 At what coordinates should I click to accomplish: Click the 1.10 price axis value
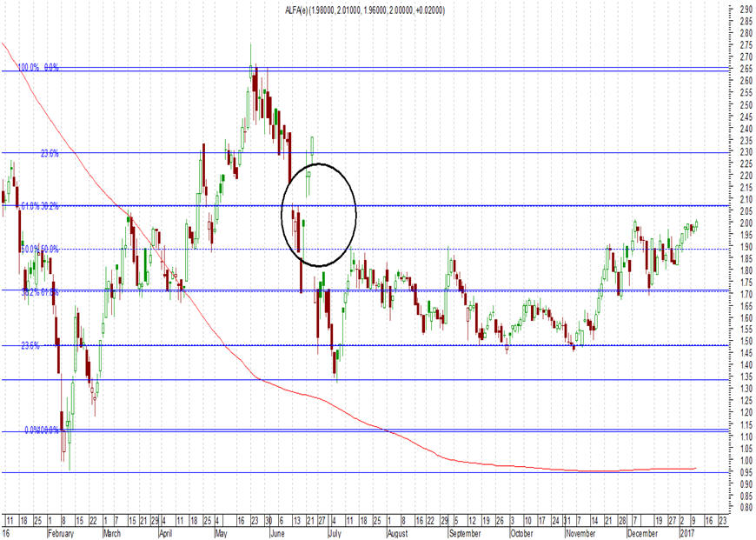point(746,437)
